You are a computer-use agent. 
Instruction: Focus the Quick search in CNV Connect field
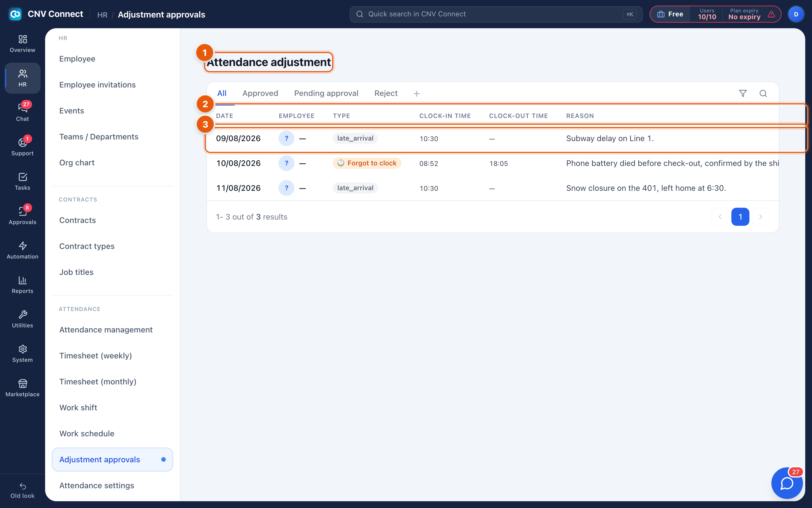point(496,14)
